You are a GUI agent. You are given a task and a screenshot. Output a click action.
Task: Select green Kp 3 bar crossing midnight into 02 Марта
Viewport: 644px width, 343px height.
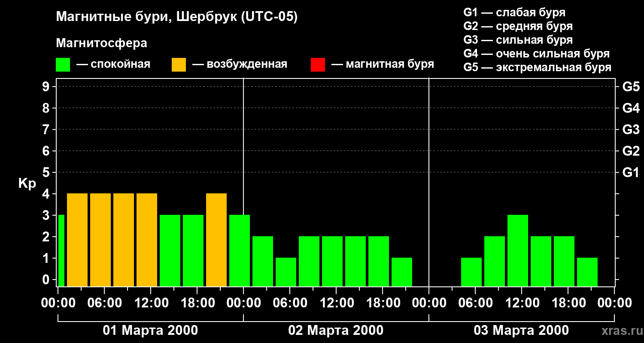(x=240, y=250)
